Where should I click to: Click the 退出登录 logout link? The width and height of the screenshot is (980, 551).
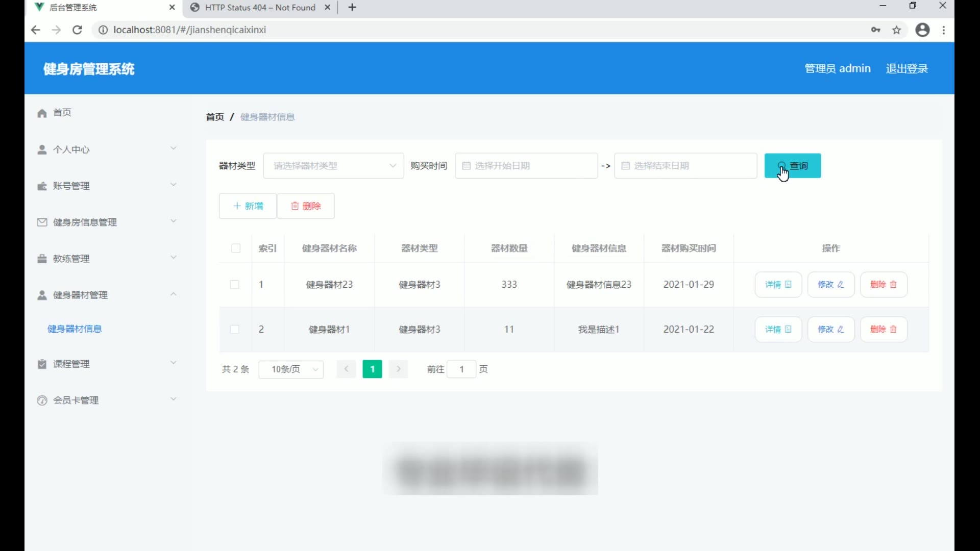pyautogui.click(x=906, y=69)
